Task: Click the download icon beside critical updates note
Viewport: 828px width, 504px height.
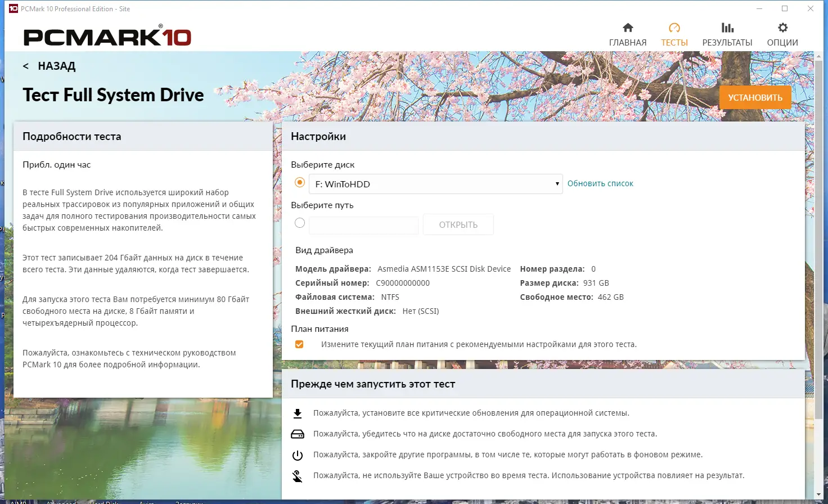Action: click(x=298, y=413)
